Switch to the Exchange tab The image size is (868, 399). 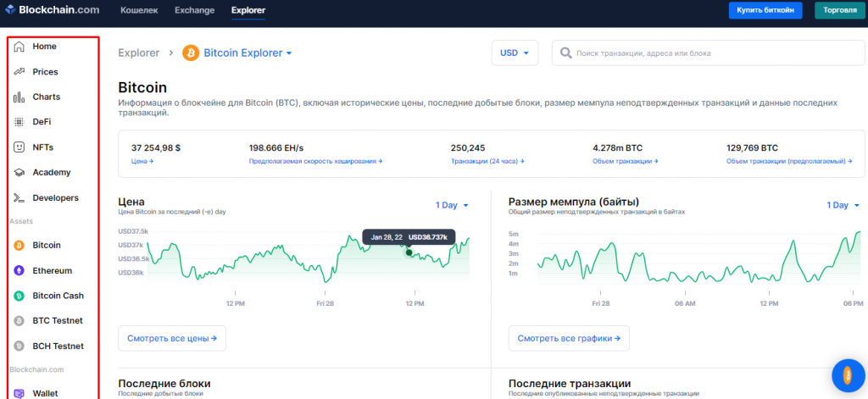pyautogui.click(x=194, y=11)
